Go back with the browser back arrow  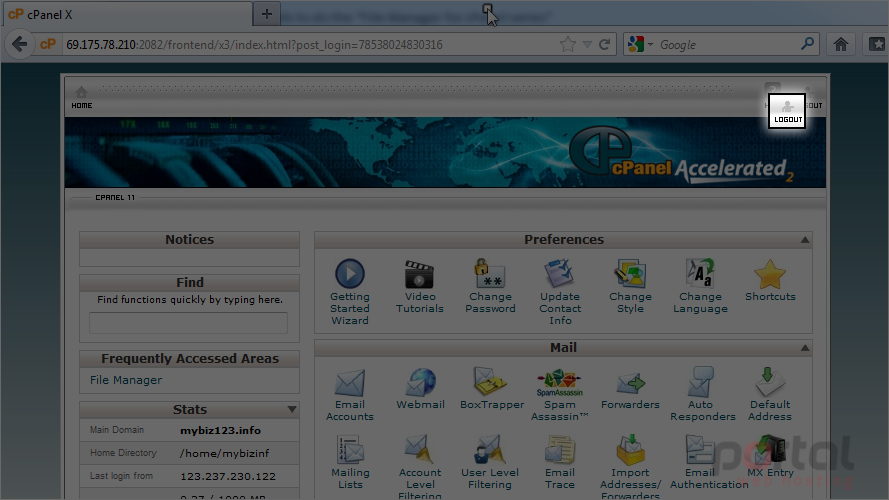click(x=19, y=44)
